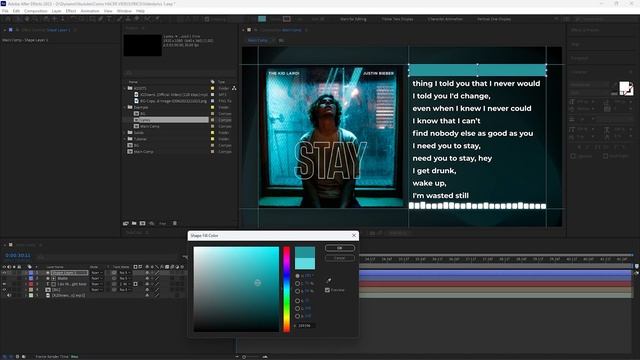The width and height of the screenshot is (640, 360).
Task: Select the Lyrics comp in Project panel
Action: 172,120
